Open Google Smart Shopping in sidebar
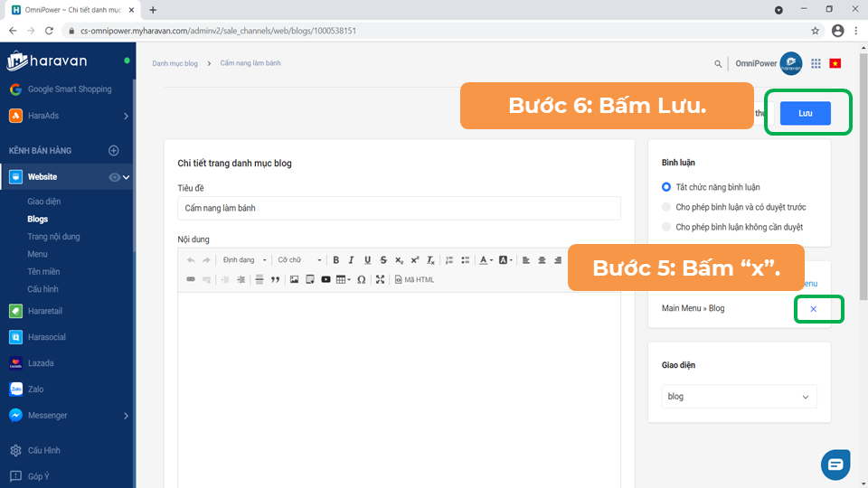868x488 pixels. click(68, 89)
